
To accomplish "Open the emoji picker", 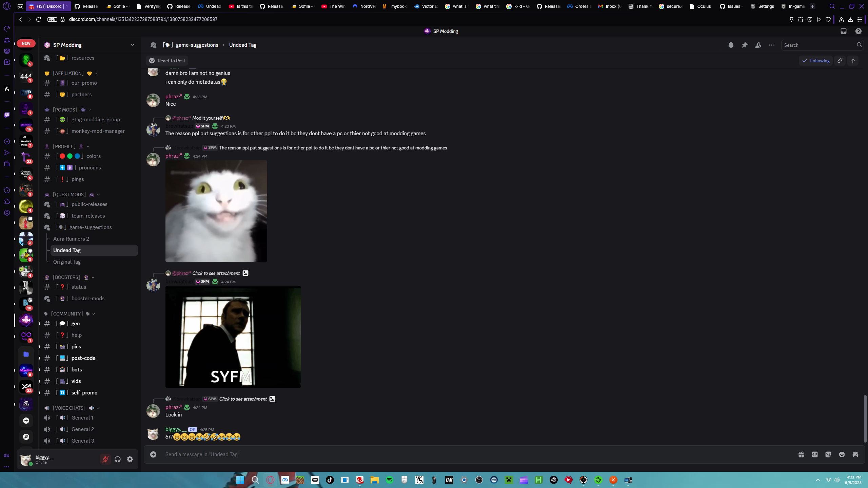I will tap(842, 454).
